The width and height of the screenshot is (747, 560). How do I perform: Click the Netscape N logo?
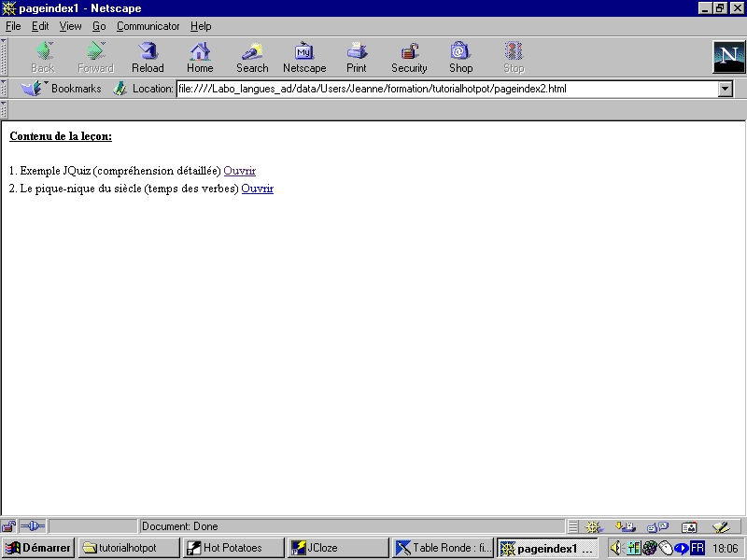(729, 57)
